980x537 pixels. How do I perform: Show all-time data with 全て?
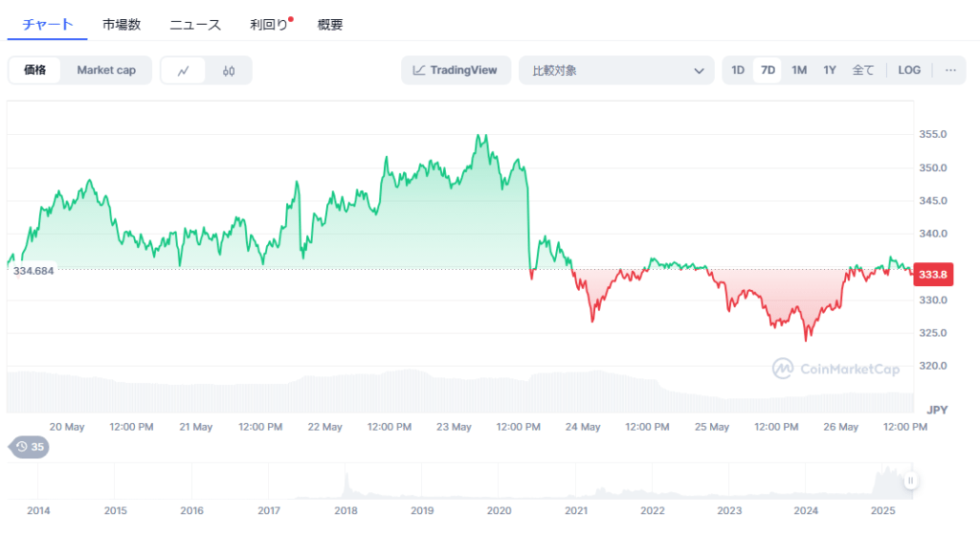863,70
